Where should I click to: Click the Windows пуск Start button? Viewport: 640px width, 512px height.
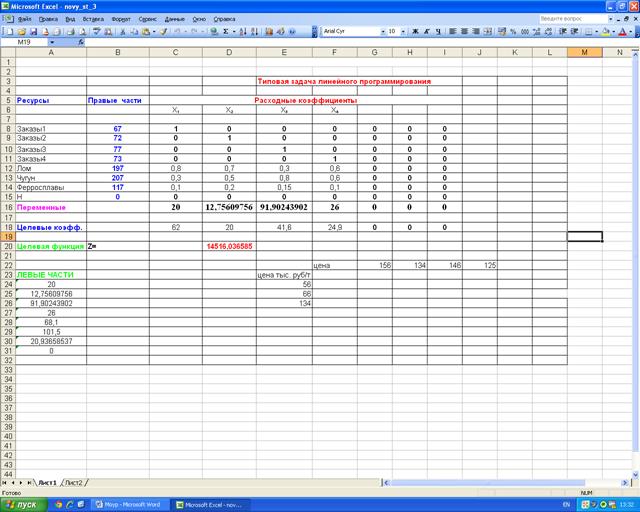(x=24, y=505)
